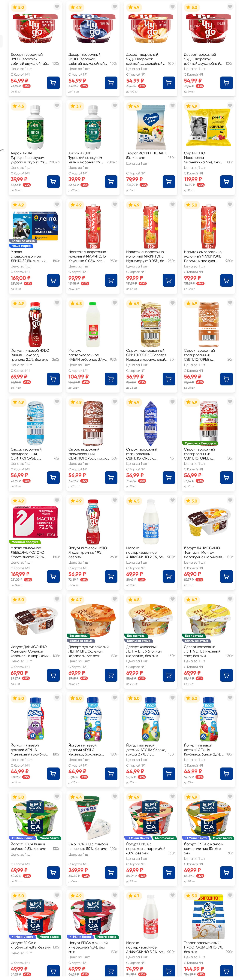The height and width of the screenshot is (980, 239).
Task: Add ЛЕНТА 82,5% butter to cart
Action: click(53, 280)
